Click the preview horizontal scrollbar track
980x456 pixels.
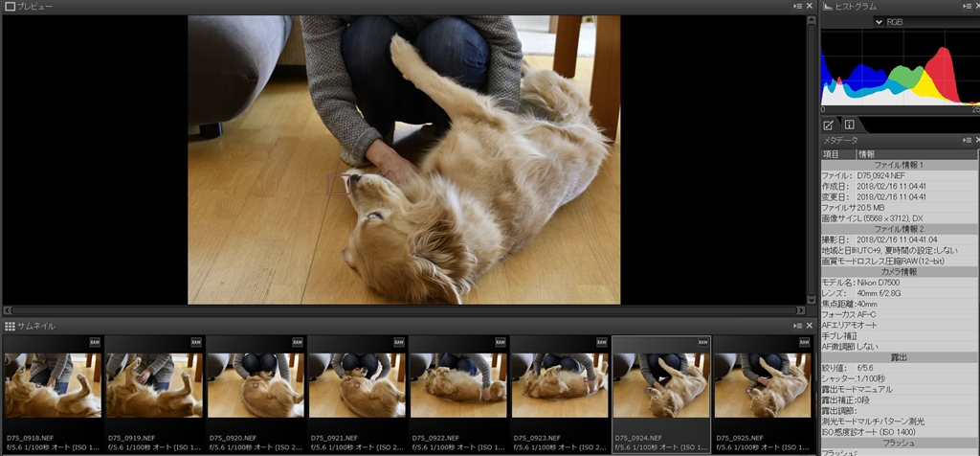[x=404, y=310]
